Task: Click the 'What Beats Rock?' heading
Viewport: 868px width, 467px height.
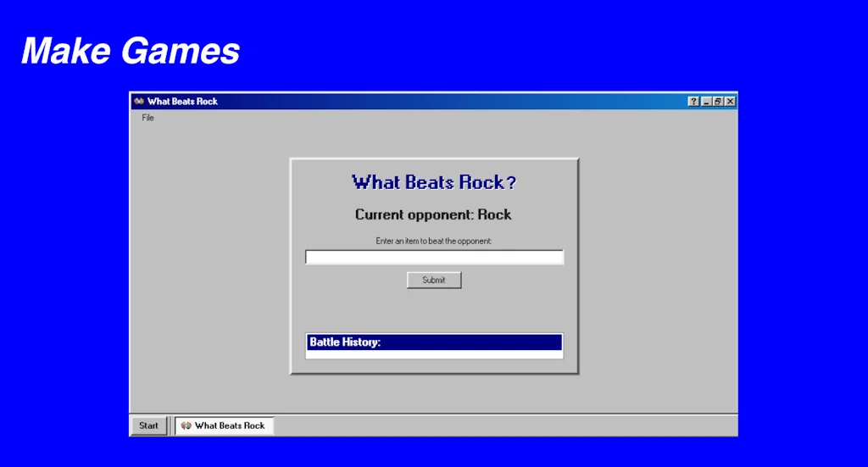Action: [x=434, y=182]
